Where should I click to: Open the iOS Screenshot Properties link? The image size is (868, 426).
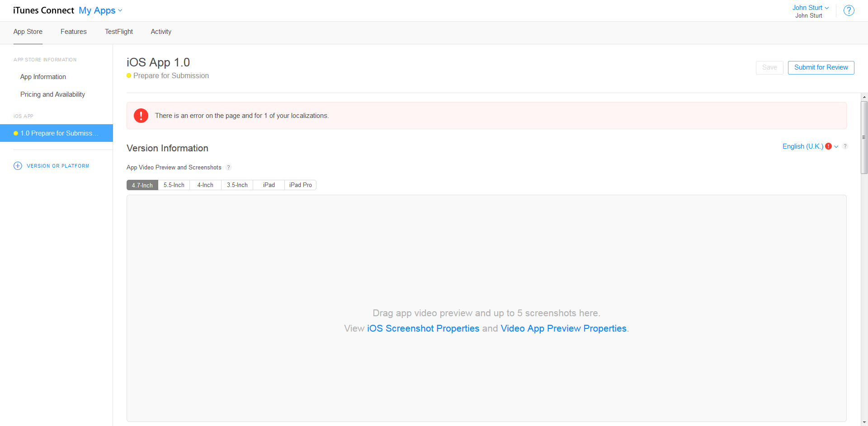(423, 328)
